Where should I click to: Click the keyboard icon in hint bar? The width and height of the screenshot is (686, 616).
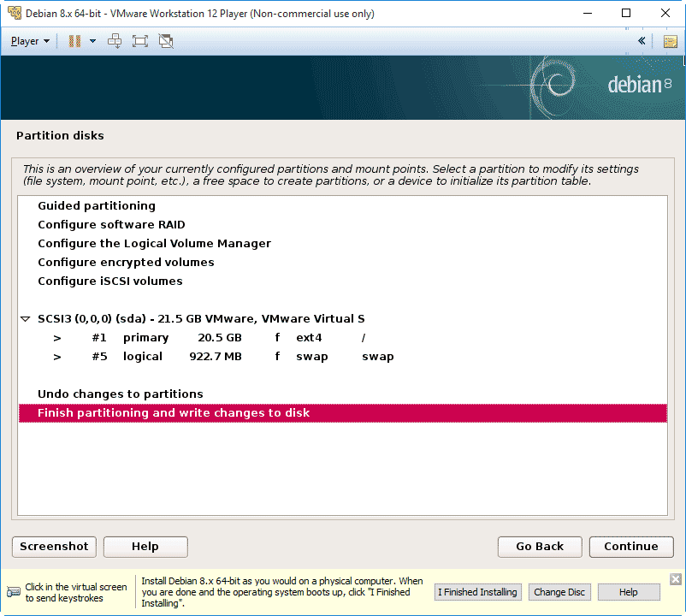(14, 592)
